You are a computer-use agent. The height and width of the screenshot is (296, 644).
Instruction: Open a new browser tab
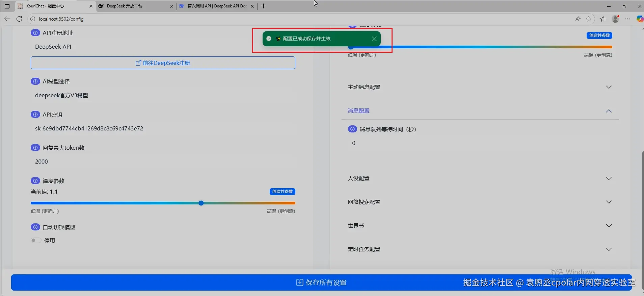[264, 6]
